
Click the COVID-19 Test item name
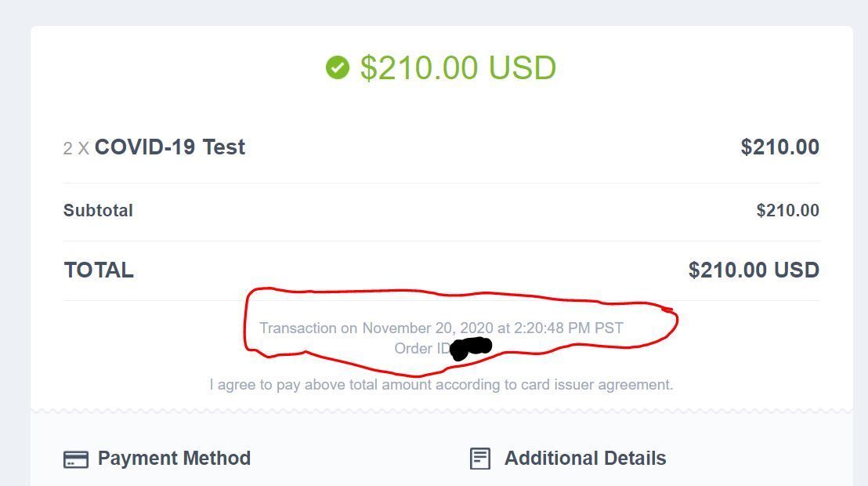(170, 147)
